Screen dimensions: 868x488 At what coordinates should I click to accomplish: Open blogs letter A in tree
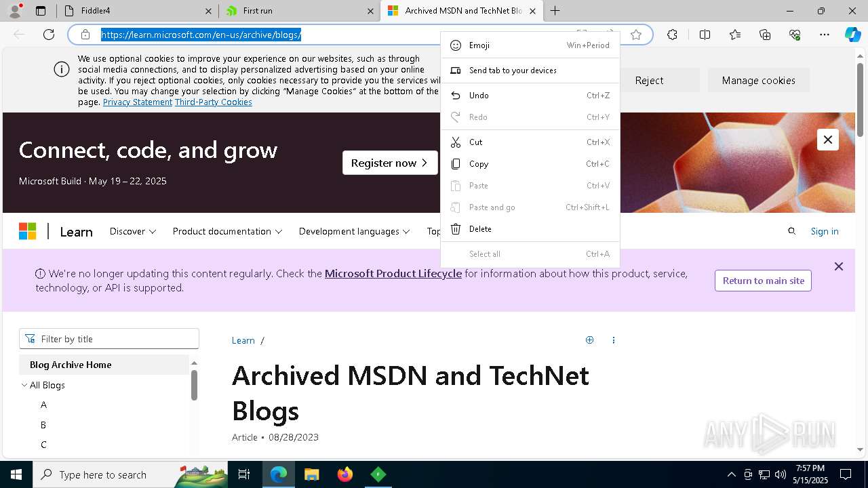tap(43, 405)
